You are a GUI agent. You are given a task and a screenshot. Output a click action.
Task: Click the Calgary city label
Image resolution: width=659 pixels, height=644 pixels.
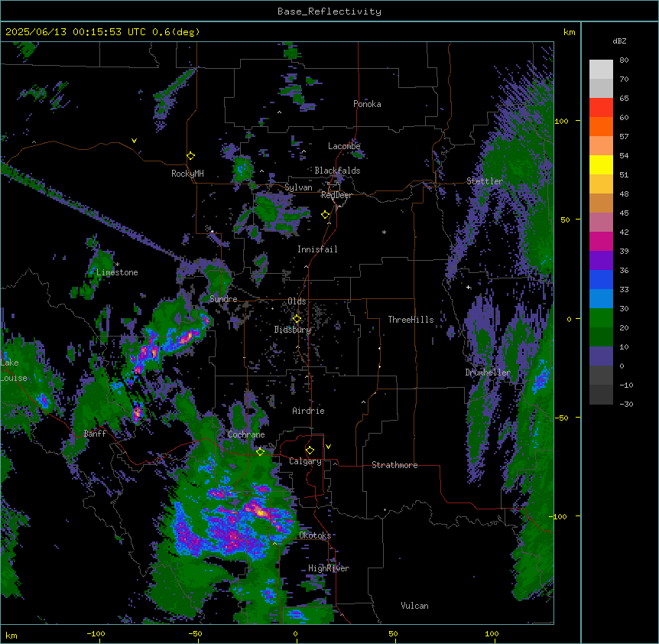[306, 461]
